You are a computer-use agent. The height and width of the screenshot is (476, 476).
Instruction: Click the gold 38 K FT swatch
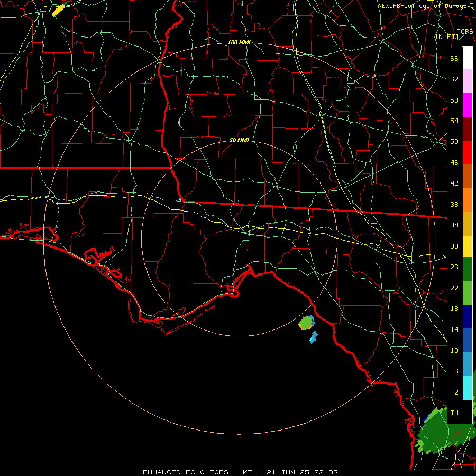coord(467,224)
